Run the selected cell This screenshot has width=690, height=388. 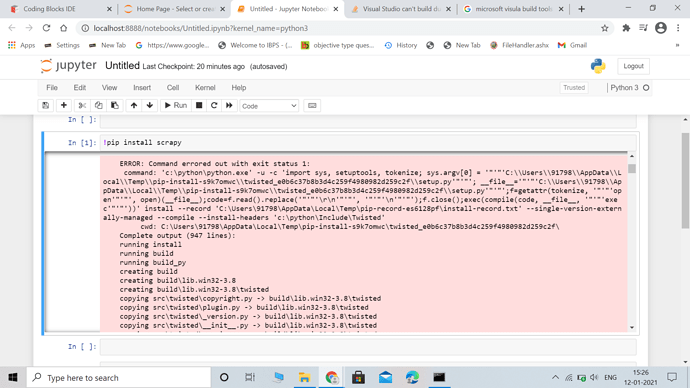tap(176, 106)
